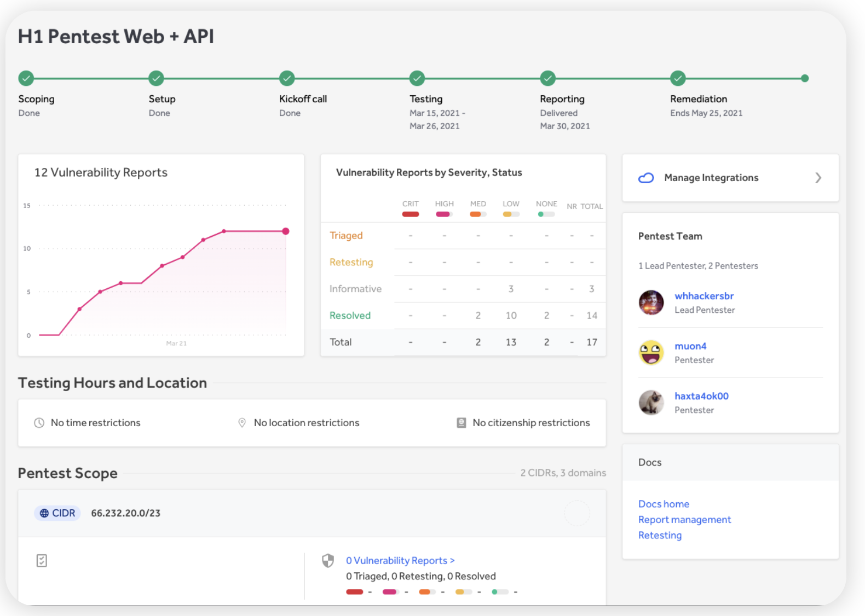Click the citizenship ID badge icon
This screenshot has height=616, width=865.
click(462, 423)
